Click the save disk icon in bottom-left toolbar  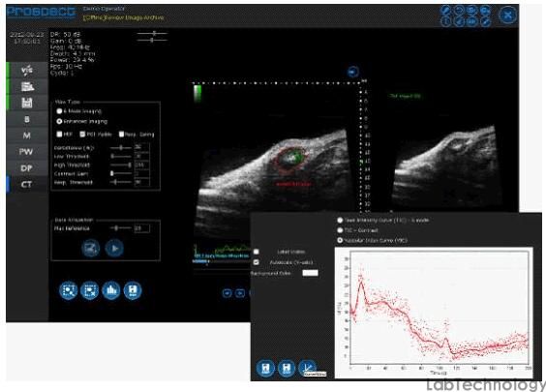tap(133, 290)
